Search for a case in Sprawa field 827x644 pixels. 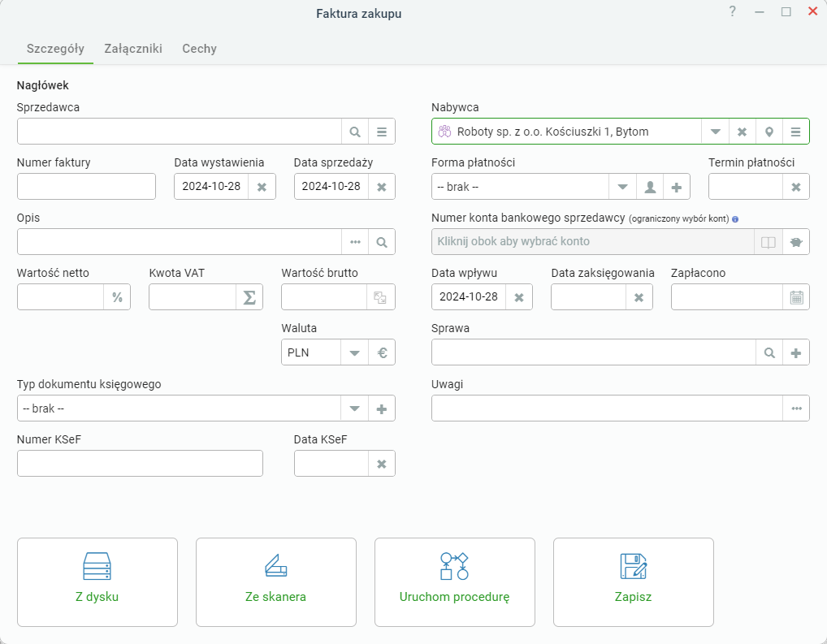point(769,352)
